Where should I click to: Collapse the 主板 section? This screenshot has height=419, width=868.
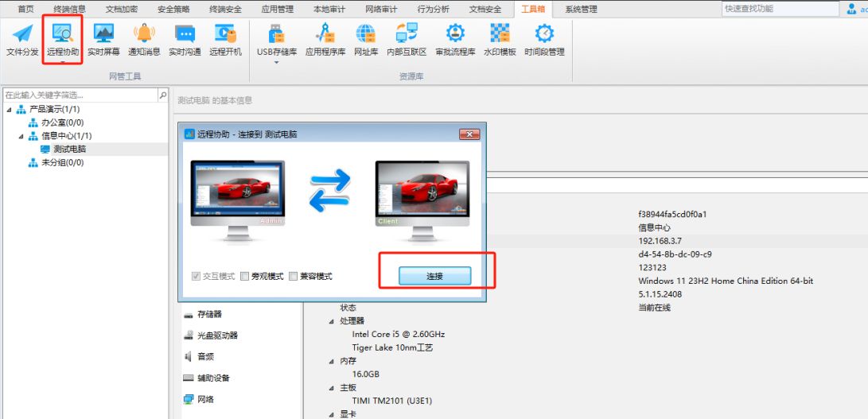click(332, 387)
